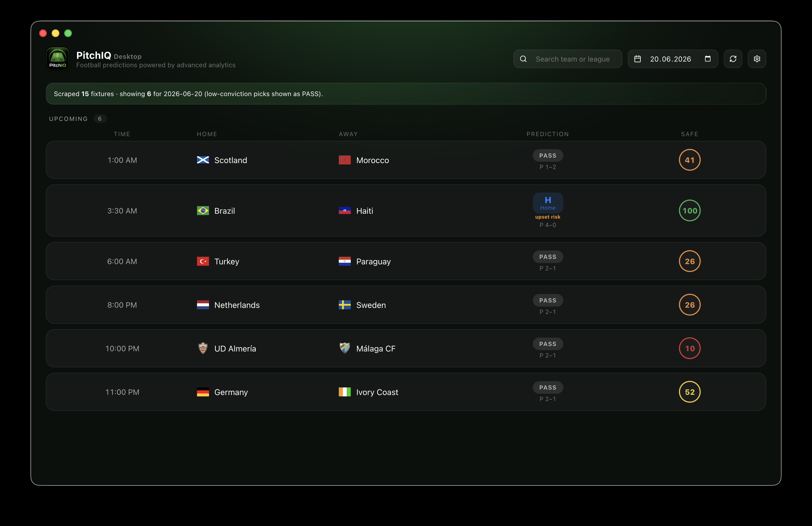Screen dimensions: 812x526
Task: Click the Málaga CF team name
Action: pyautogui.click(x=376, y=348)
